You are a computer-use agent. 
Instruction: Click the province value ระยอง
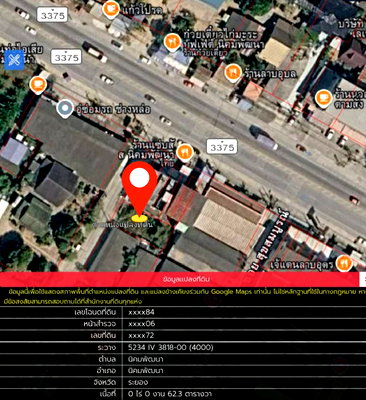point(138,382)
